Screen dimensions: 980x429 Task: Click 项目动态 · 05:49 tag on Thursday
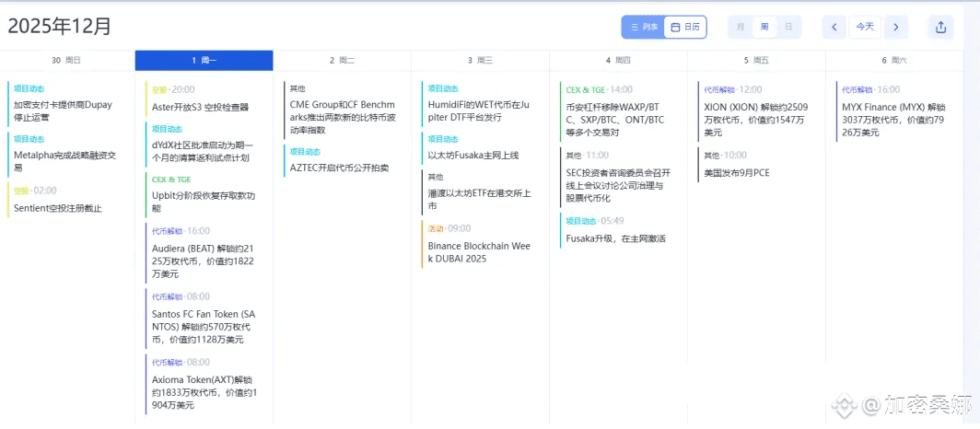click(x=594, y=220)
